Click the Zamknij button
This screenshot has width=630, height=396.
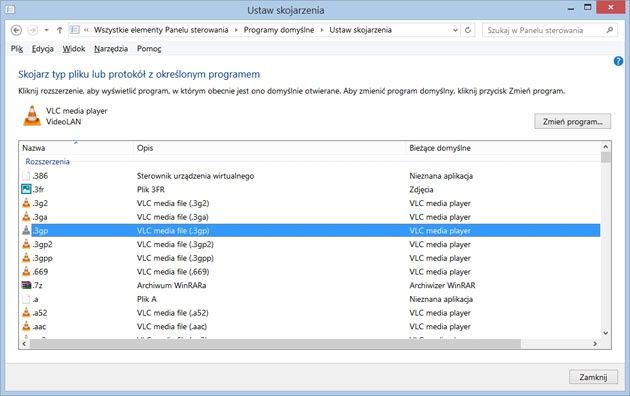pos(593,377)
